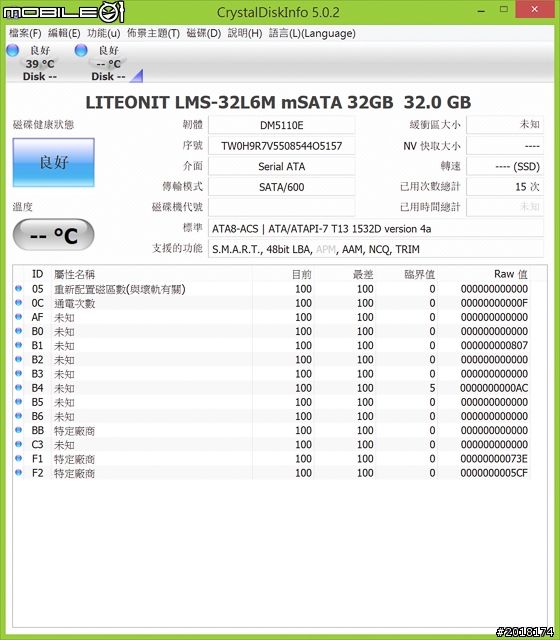
Task: Select attribute name 重新配置磁區數(與壞軌有關)
Action: pos(120,289)
